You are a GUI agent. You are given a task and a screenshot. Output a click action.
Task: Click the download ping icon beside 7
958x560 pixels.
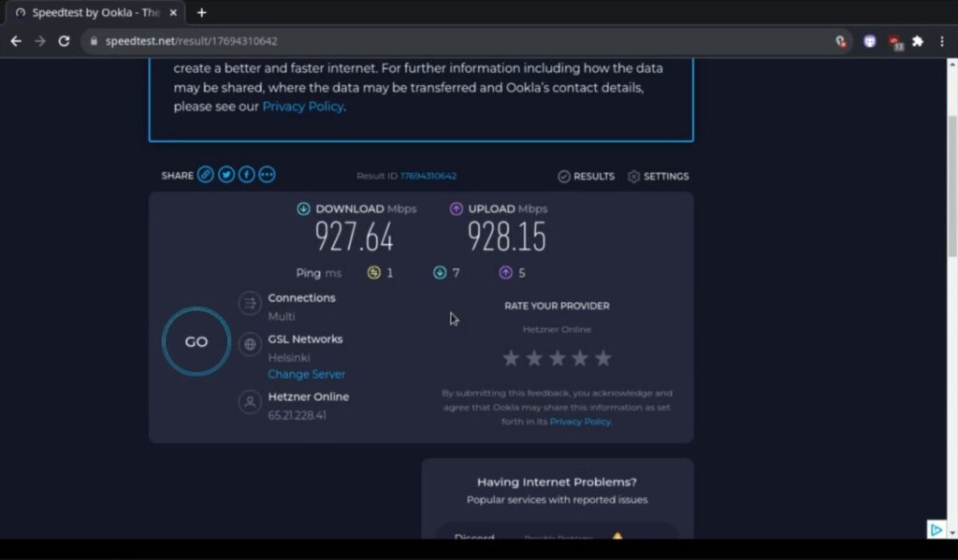[x=440, y=272]
